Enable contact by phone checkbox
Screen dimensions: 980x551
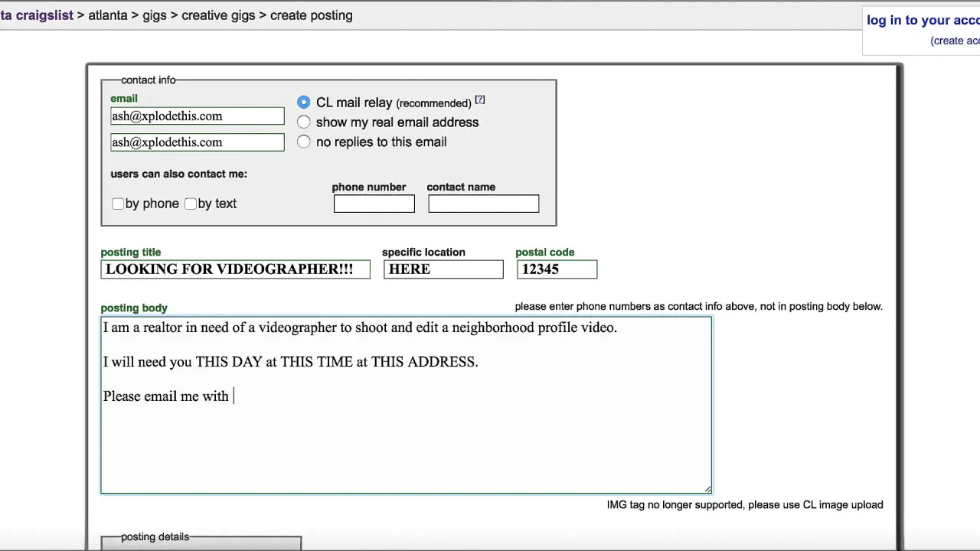[118, 204]
